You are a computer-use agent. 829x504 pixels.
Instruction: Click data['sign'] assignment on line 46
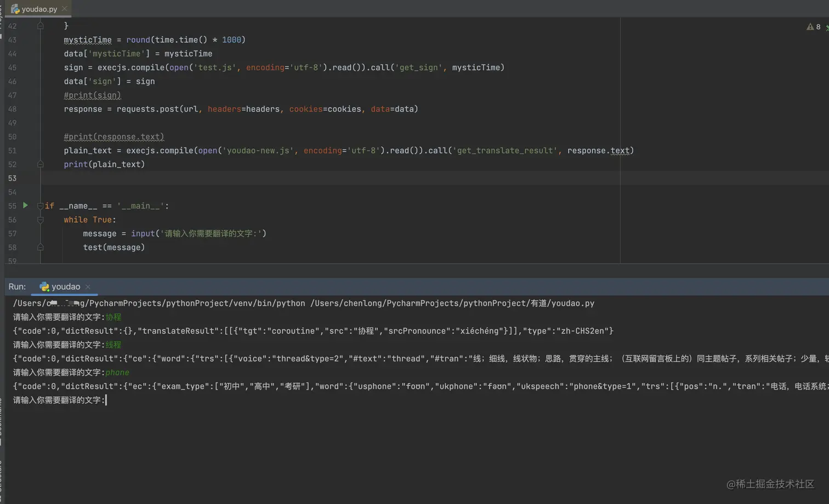(109, 82)
